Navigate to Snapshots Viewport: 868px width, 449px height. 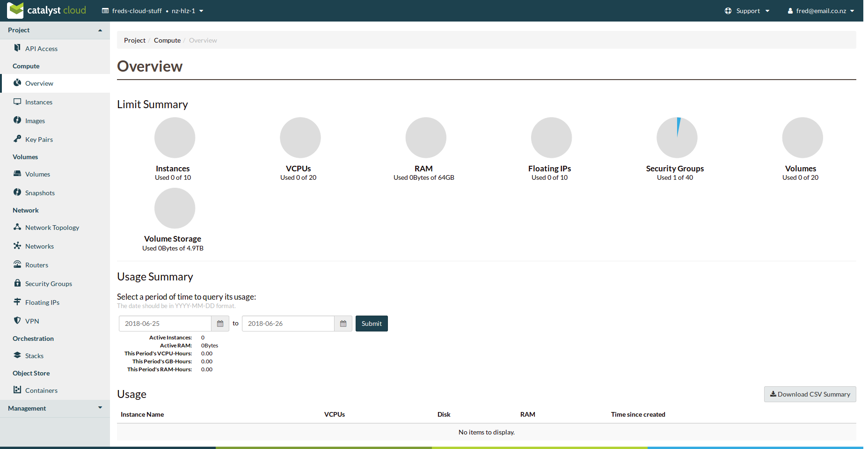[40, 193]
